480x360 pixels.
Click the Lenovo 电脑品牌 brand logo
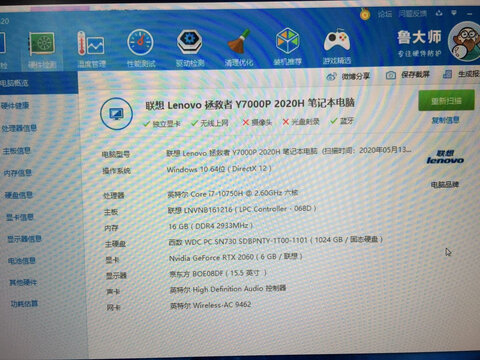[445, 157]
